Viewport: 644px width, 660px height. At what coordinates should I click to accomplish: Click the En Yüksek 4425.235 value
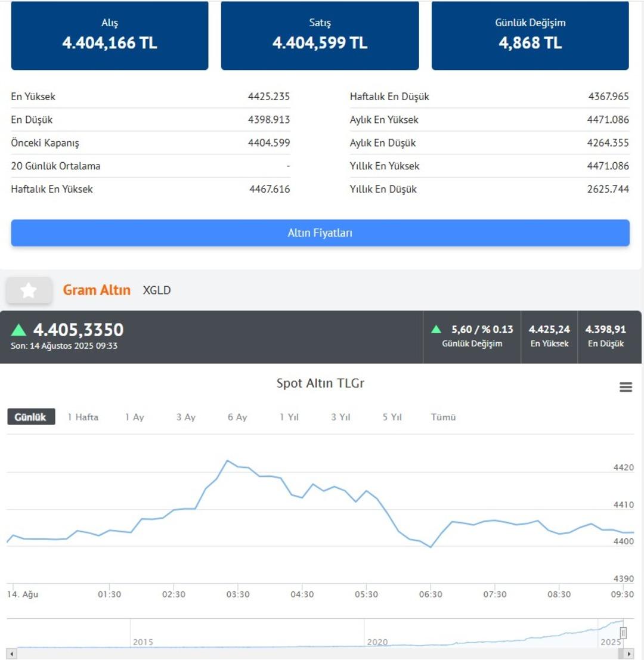point(268,97)
